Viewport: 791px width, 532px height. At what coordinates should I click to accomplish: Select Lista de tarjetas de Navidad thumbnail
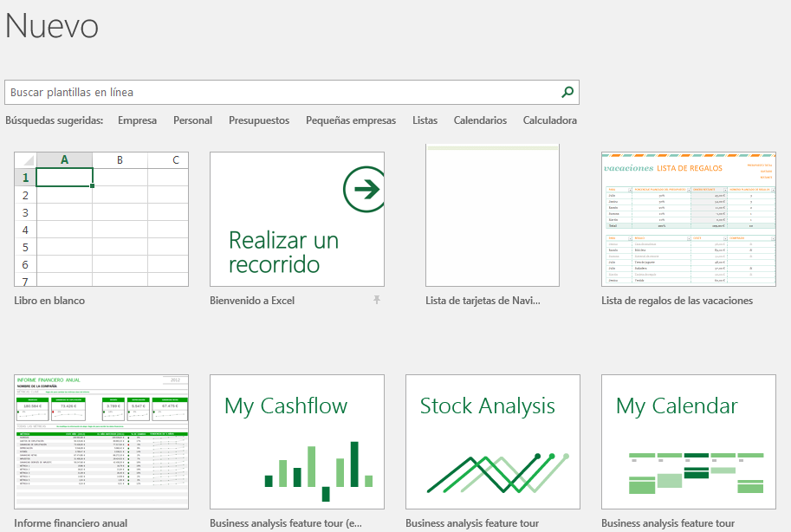click(492, 217)
